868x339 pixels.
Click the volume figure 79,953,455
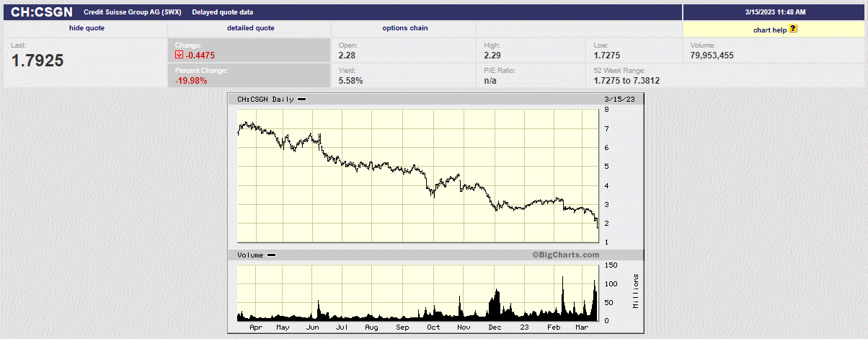coord(712,56)
